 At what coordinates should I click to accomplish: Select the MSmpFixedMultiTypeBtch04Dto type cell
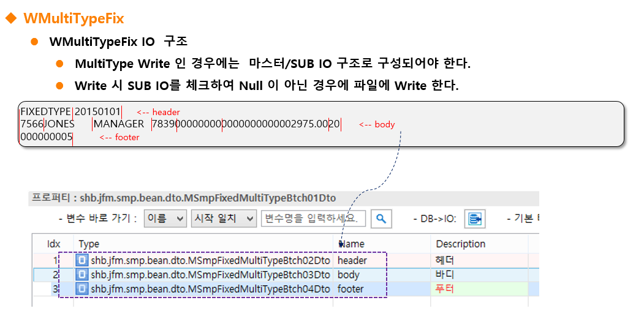pyautogui.click(x=210, y=288)
